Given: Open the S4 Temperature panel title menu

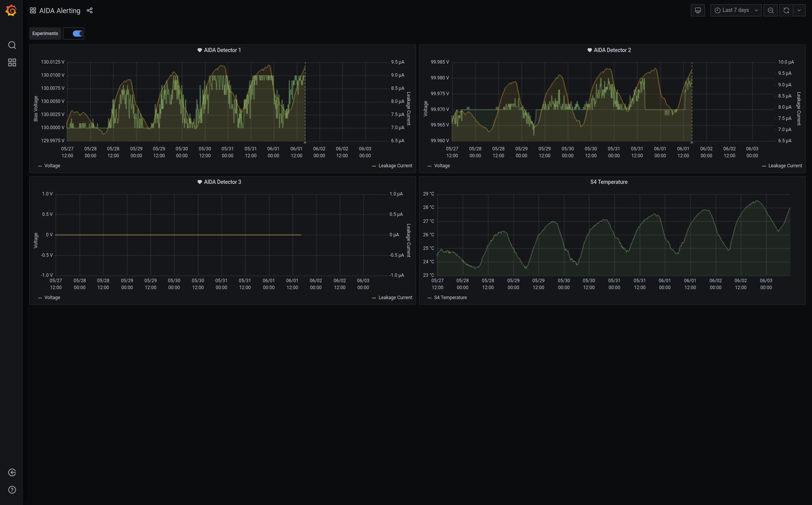Looking at the screenshot, I should click(x=609, y=182).
